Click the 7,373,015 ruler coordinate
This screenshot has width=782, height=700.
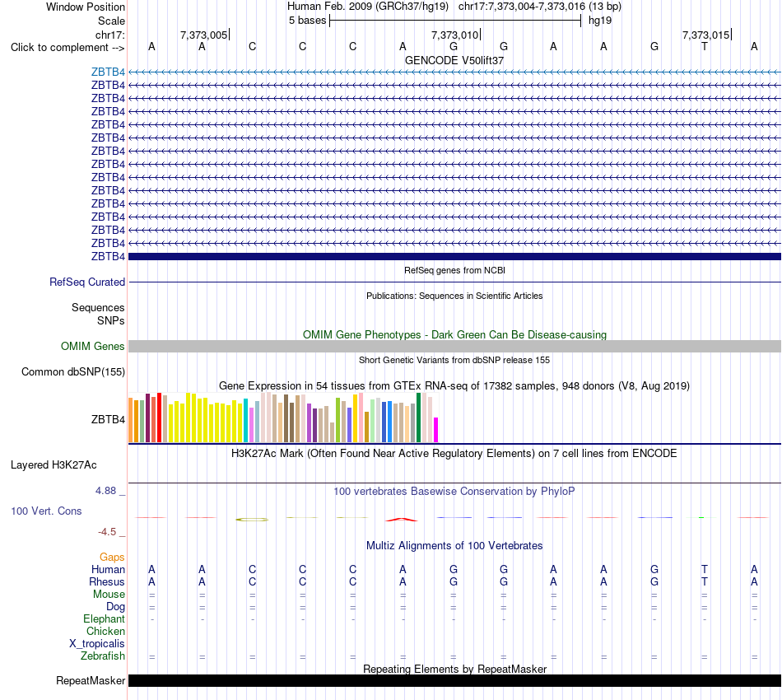[x=705, y=35]
